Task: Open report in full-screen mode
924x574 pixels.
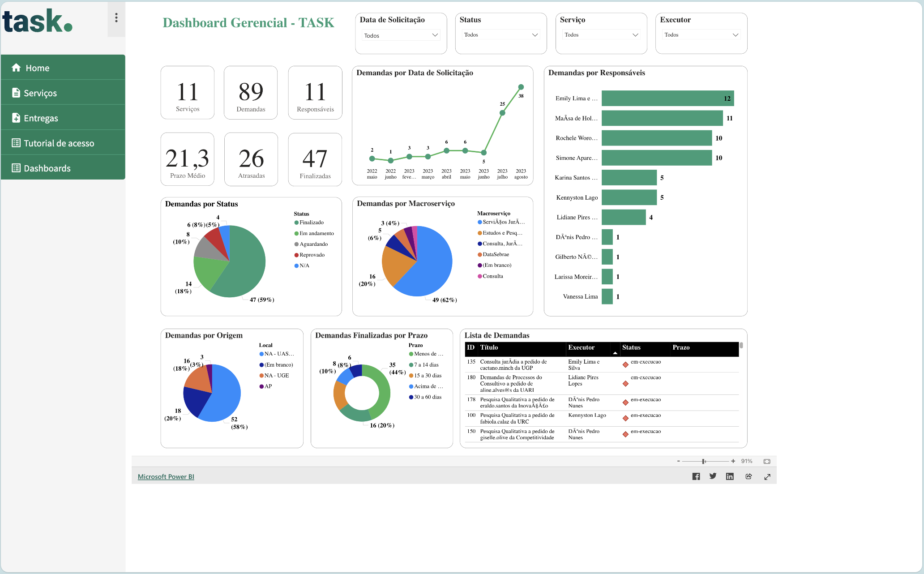Action: point(767,476)
